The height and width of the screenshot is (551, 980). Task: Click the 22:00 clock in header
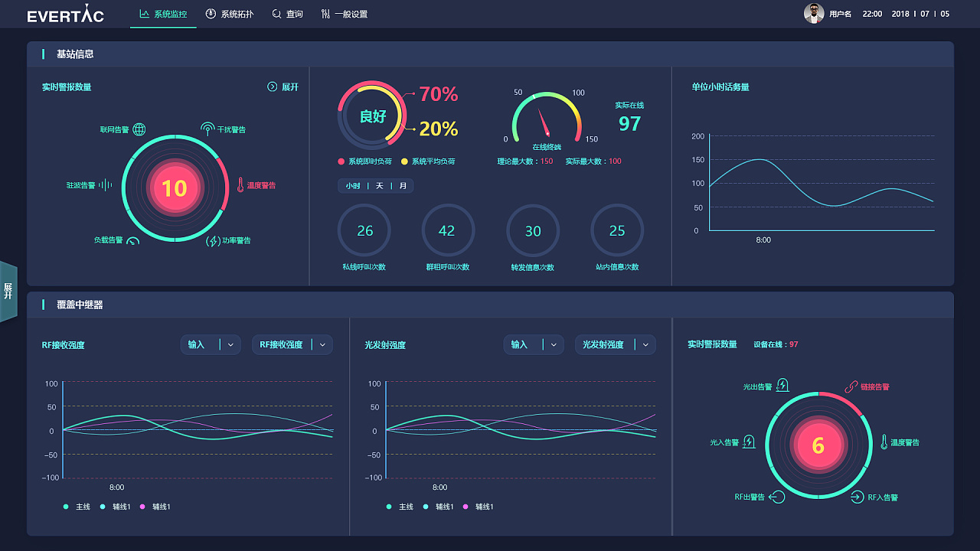click(x=872, y=14)
